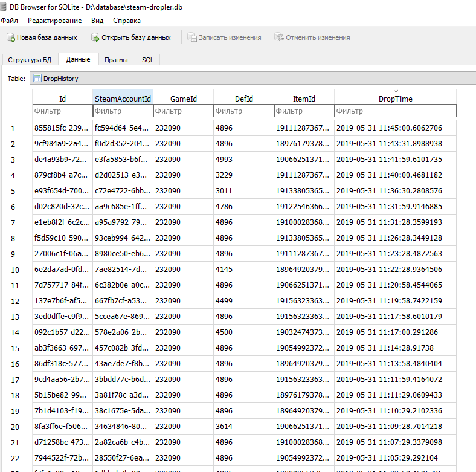Select DropTime 2019-05-31 11:36:30.2808576

coord(395,191)
